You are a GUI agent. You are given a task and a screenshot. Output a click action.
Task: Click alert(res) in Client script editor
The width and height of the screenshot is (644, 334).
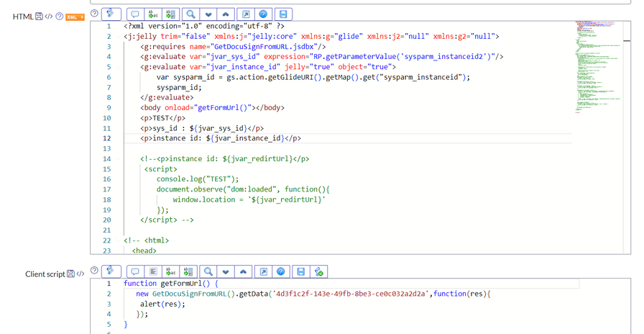coord(162,304)
